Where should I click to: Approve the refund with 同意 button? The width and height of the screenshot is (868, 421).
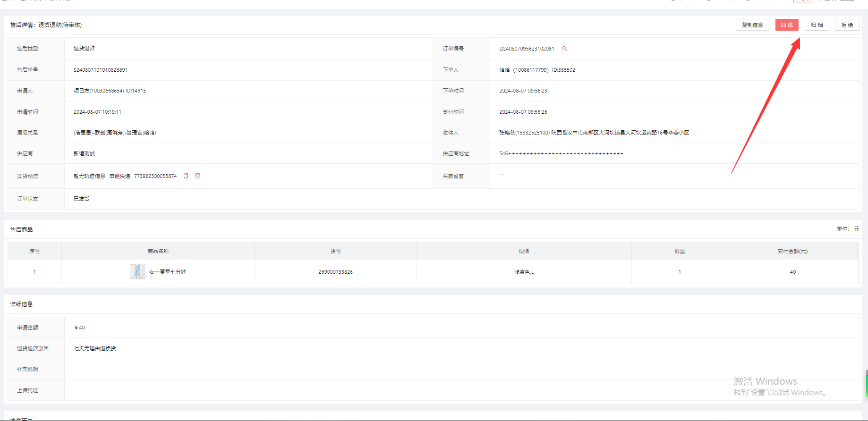tap(787, 25)
